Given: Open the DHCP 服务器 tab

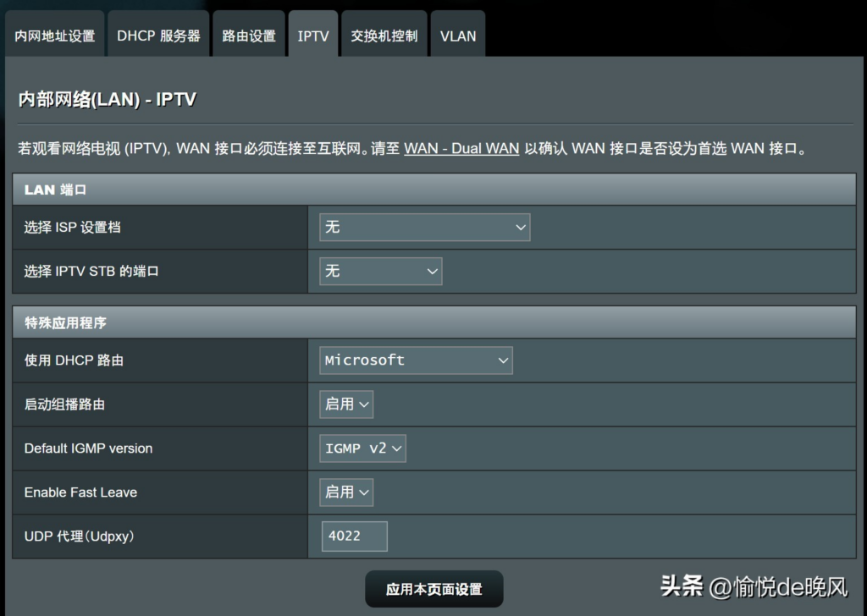Looking at the screenshot, I should [158, 36].
